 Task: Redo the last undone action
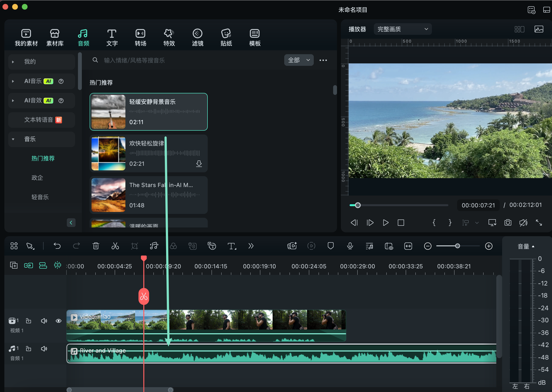(x=77, y=246)
